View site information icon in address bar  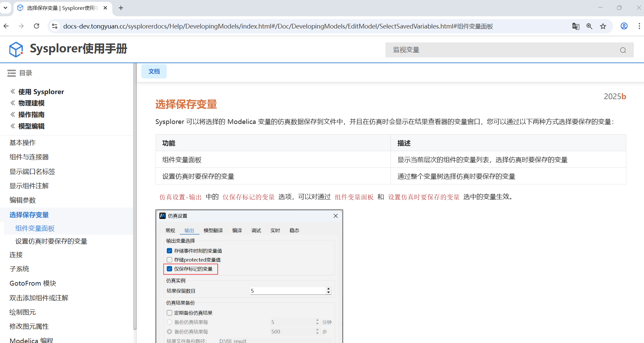click(x=55, y=26)
